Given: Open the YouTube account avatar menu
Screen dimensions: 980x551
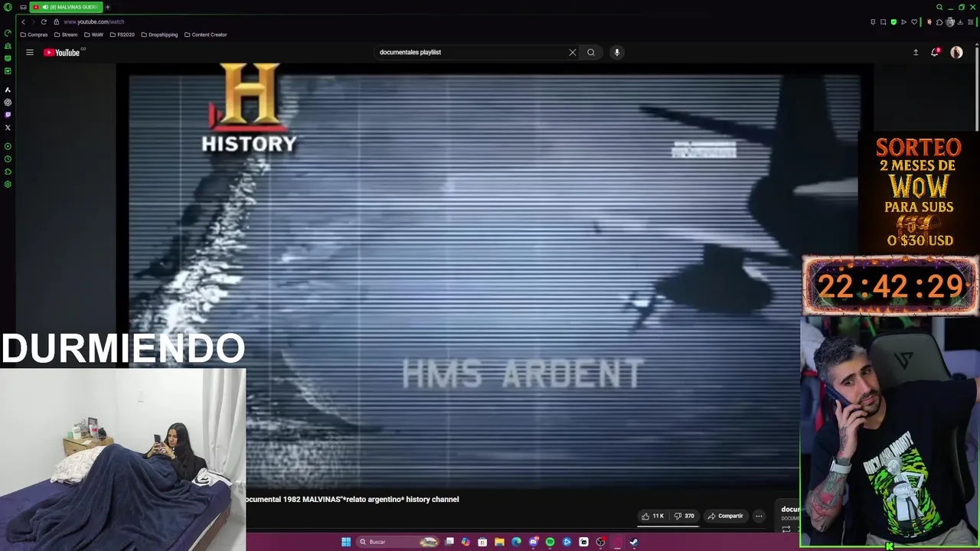Looking at the screenshot, I should point(956,52).
